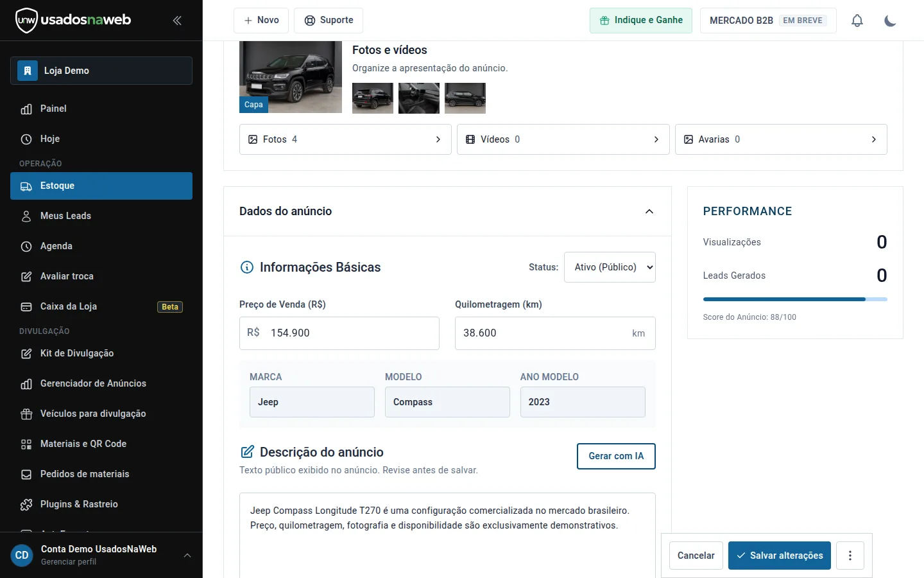This screenshot has width=924, height=578.
Task: Click the CD account avatar
Action: (22, 556)
